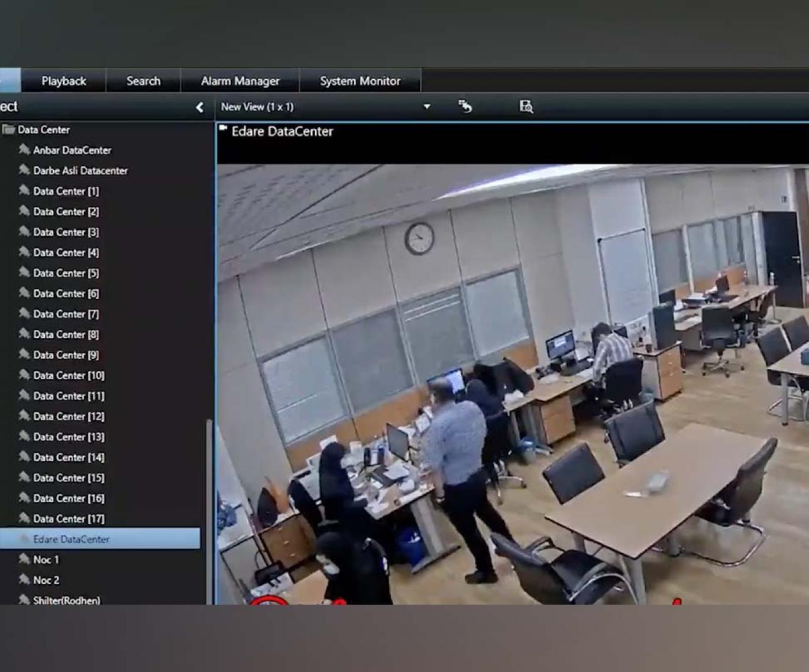Click camera icon next to Data Center [12]
Image resolution: width=809 pixels, height=672 pixels.
tap(24, 416)
